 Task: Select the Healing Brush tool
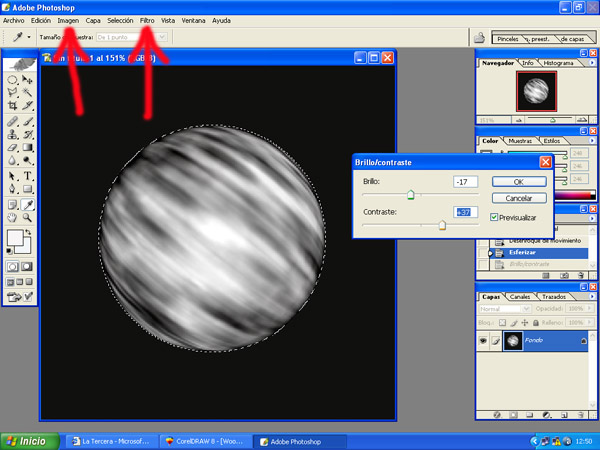click(12, 122)
